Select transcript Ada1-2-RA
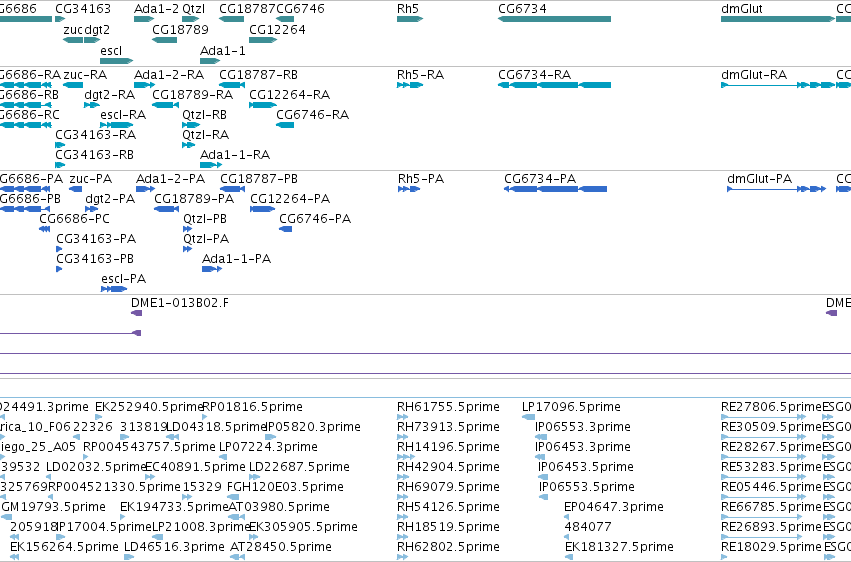Screen dimensions: 851x562 point(144,85)
